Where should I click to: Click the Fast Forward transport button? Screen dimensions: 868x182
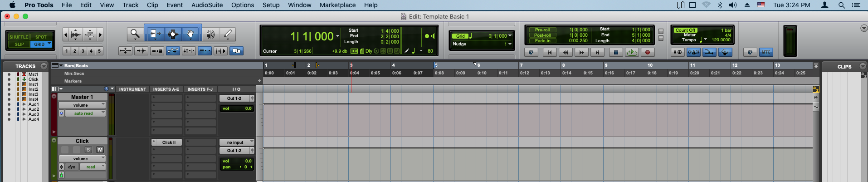[581, 52]
